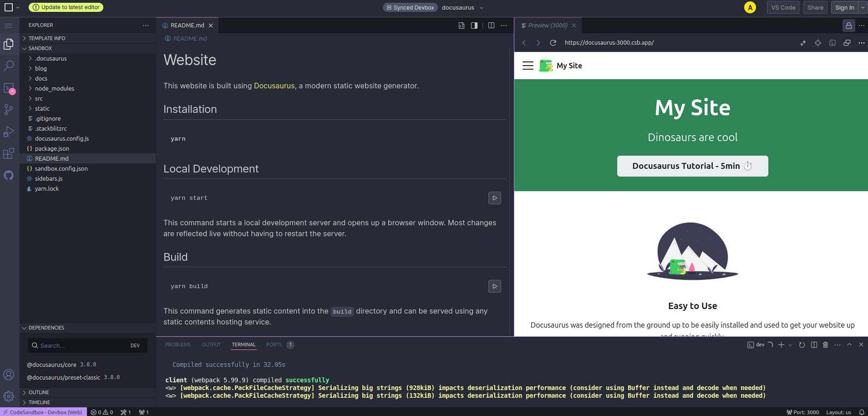The width and height of the screenshot is (868, 416).
Task: Click the VS Code button
Action: (783, 8)
